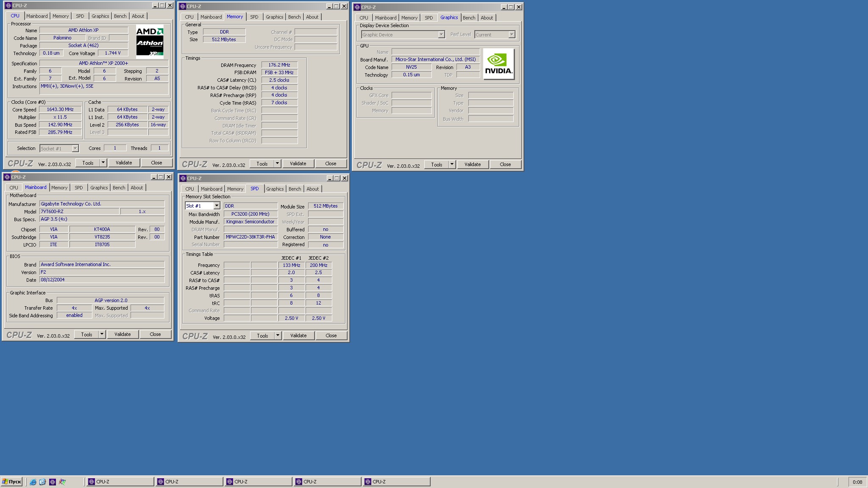The width and height of the screenshot is (868, 488).
Task: Click the motherboard Model field 7VT600-RZ
Action: pyautogui.click(x=79, y=211)
